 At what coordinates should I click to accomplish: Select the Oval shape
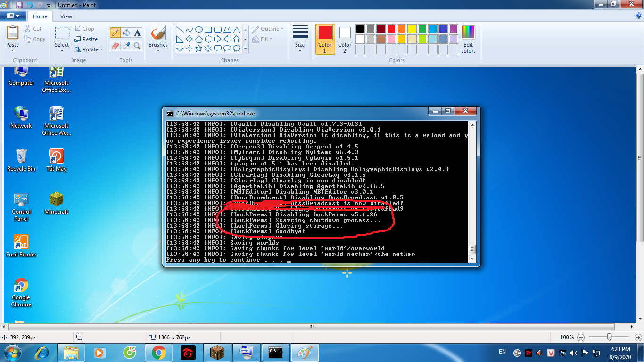coord(198,29)
